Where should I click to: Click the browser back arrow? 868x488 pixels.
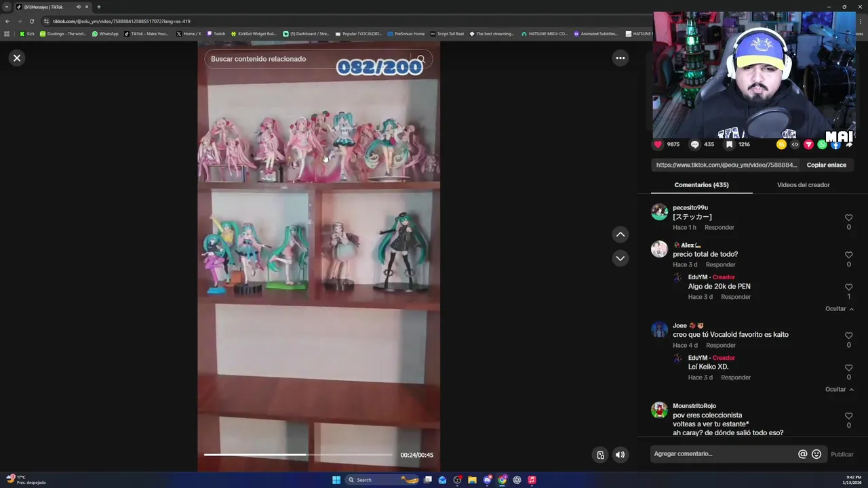7,21
